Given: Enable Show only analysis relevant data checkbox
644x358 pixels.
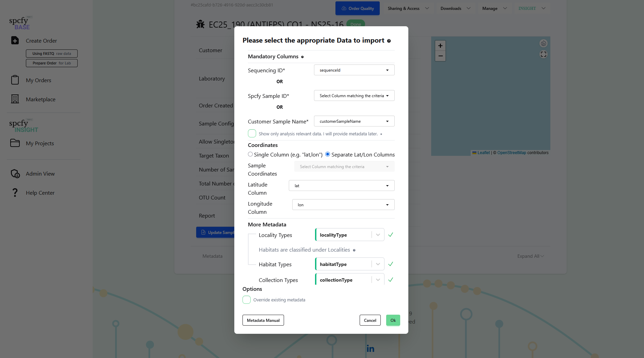Looking at the screenshot, I should (252, 133).
